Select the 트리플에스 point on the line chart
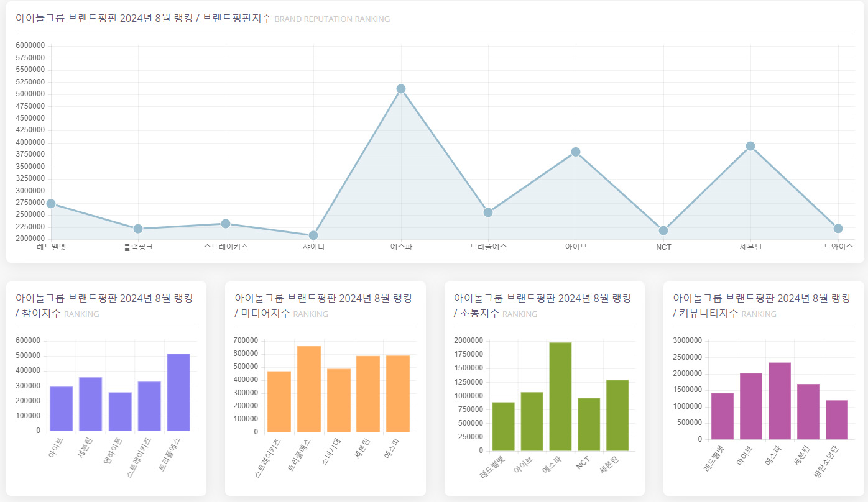Screen dimensions: 868x502 click(488, 212)
